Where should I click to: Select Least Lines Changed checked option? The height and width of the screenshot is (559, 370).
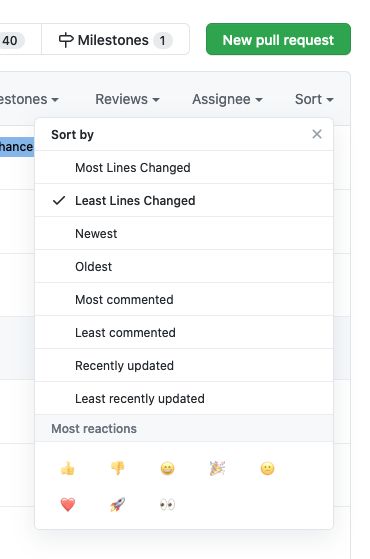pos(184,200)
